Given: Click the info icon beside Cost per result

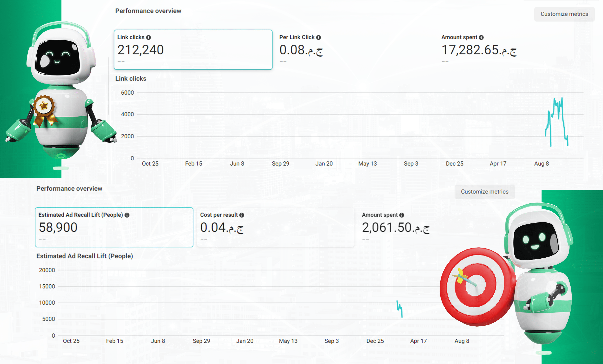Looking at the screenshot, I should coord(242,215).
